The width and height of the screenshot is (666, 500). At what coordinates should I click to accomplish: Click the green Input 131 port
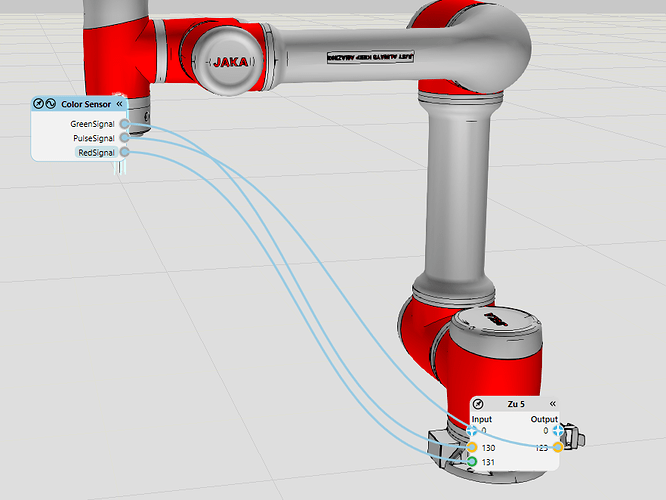(x=472, y=462)
